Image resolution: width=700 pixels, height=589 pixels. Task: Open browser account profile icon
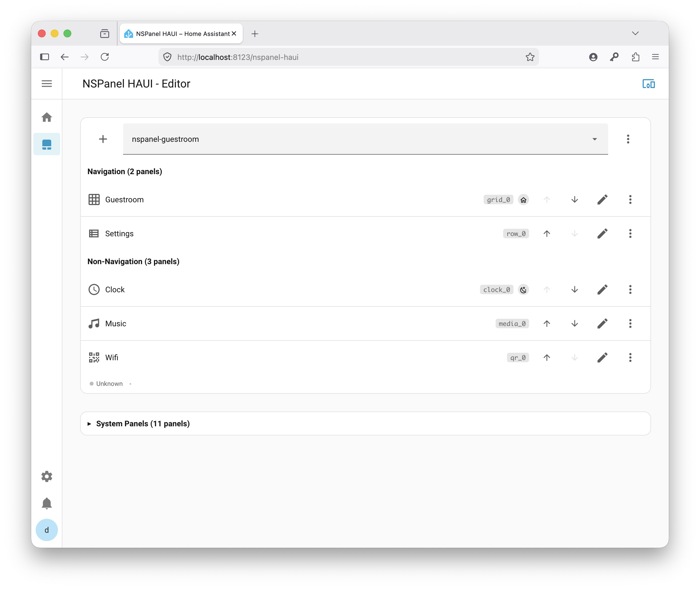coord(593,57)
